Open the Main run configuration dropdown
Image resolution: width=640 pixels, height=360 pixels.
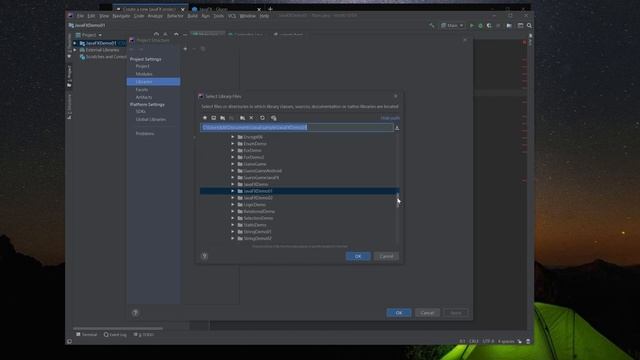[x=452, y=26]
